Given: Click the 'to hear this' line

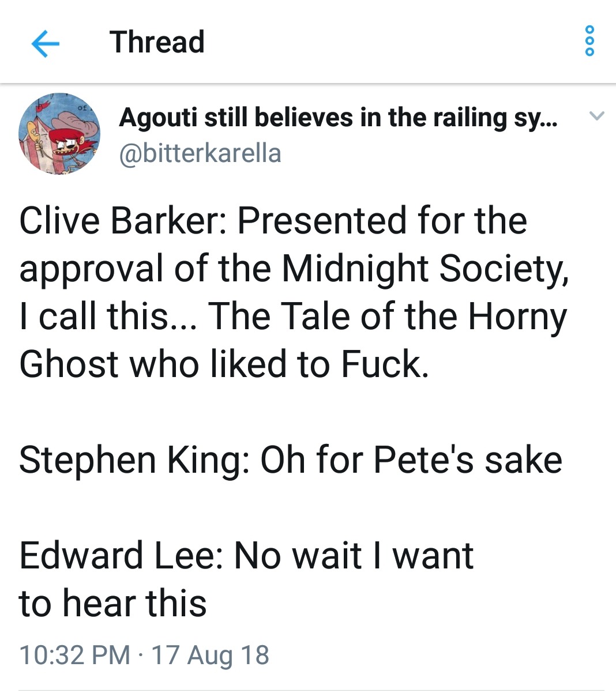Looking at the screenshot, I should coord(112,604).
